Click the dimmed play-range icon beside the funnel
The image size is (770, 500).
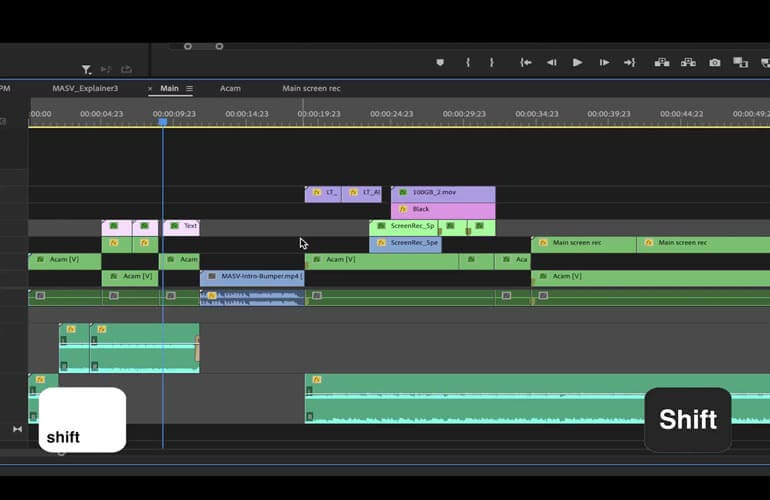pos(106,69)
